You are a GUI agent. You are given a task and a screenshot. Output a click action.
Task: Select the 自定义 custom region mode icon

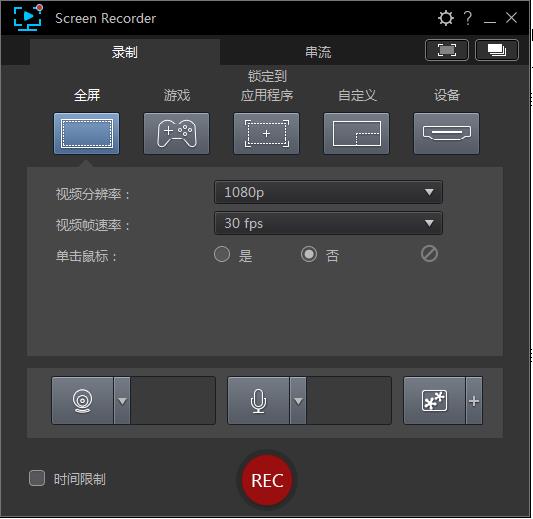[357, 134]
